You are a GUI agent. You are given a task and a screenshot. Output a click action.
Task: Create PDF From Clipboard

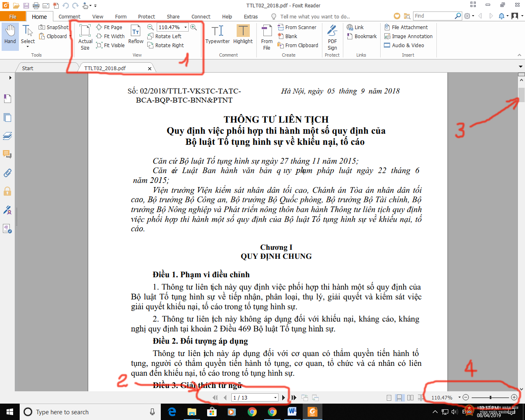tap(298, 45)
